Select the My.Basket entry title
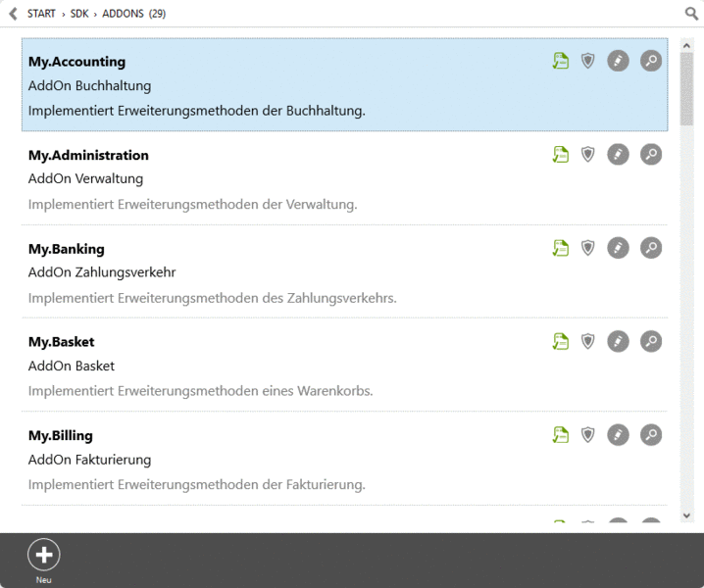This screenshot has width=704, height=588. [62, 342]
